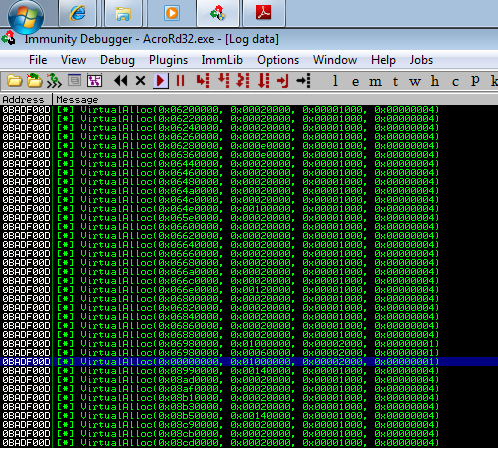The height and width of the screenshot is (449, 498).
Task: Show Memory map with the m button
Action: pos(375,82)
